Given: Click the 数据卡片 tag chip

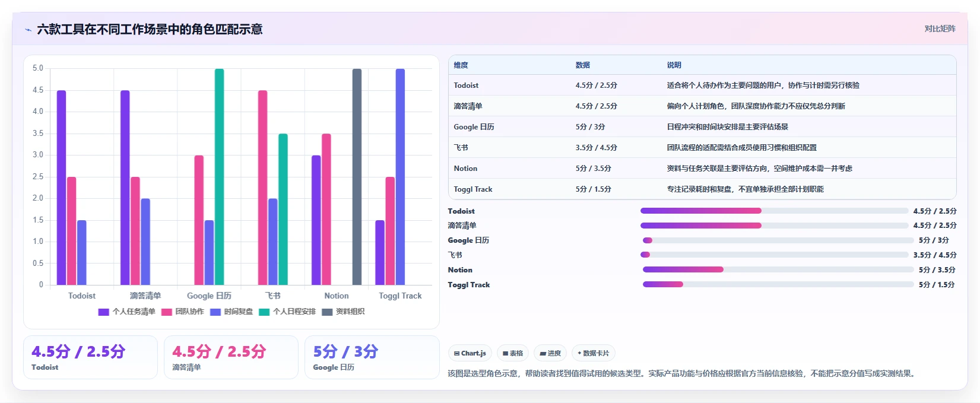Looking at the screenshot, I should 593,353.
